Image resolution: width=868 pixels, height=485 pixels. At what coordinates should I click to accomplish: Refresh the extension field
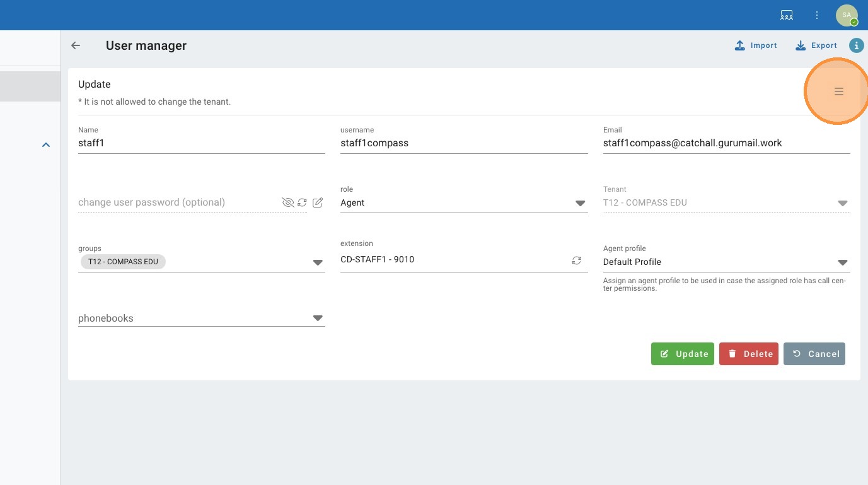[576, 260]
